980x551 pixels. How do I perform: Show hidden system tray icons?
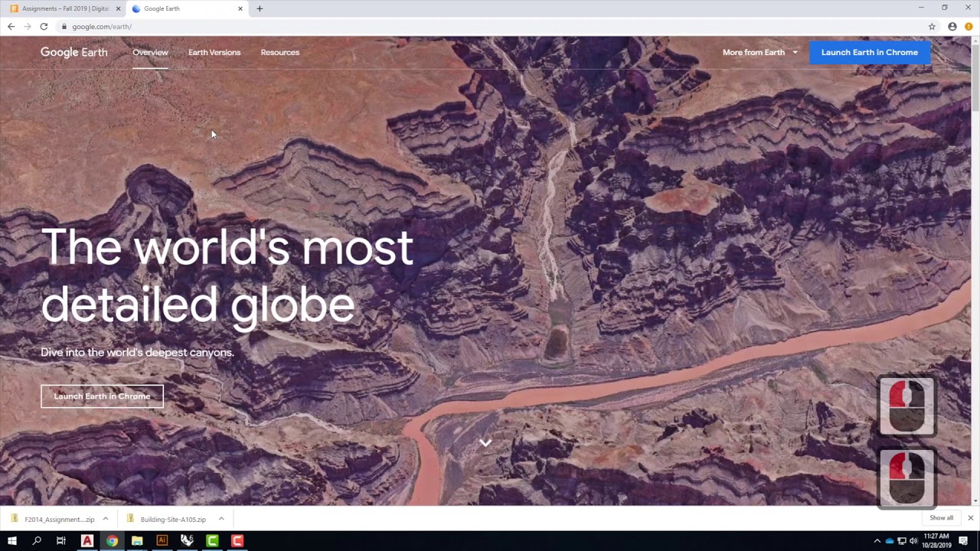[x=877, y=541]
